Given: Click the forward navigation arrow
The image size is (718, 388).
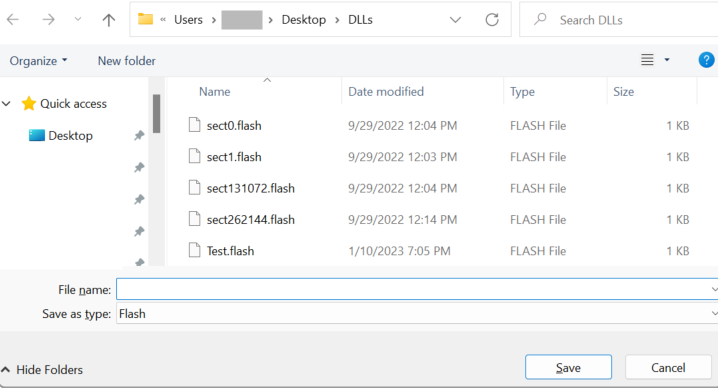Looking at the screenshot, I should [x=48, y=19].
